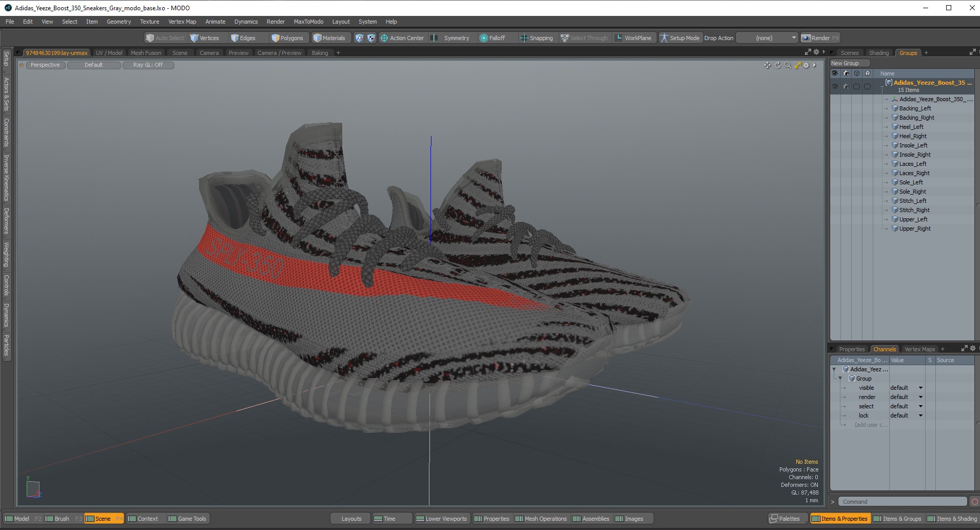The width and height of the screenshot is (980, 530).
Task: Open the Geometry menu
Action: [x=119, y=22]
